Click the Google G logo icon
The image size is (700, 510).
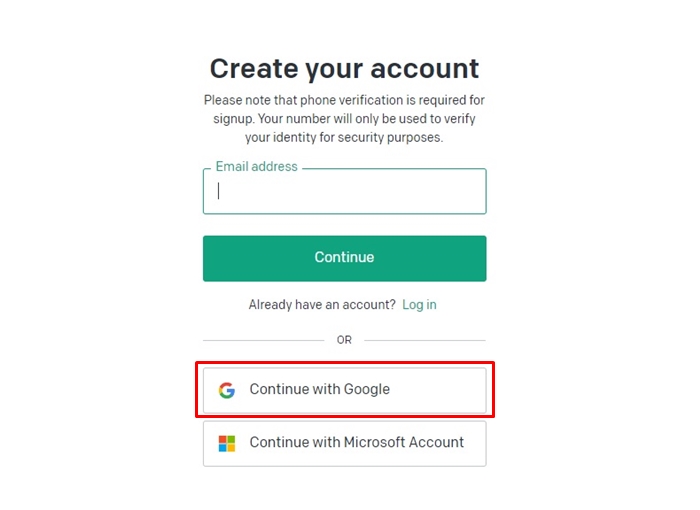[227, 390]
